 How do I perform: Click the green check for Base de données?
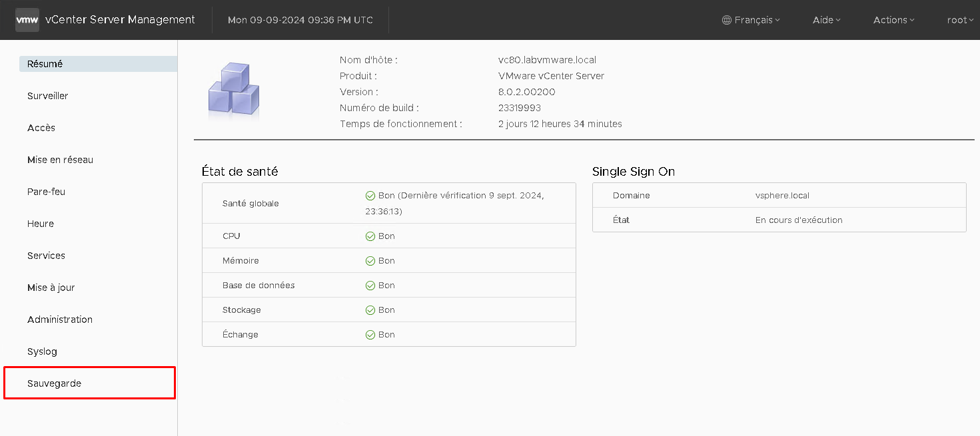tap(370, 286)
